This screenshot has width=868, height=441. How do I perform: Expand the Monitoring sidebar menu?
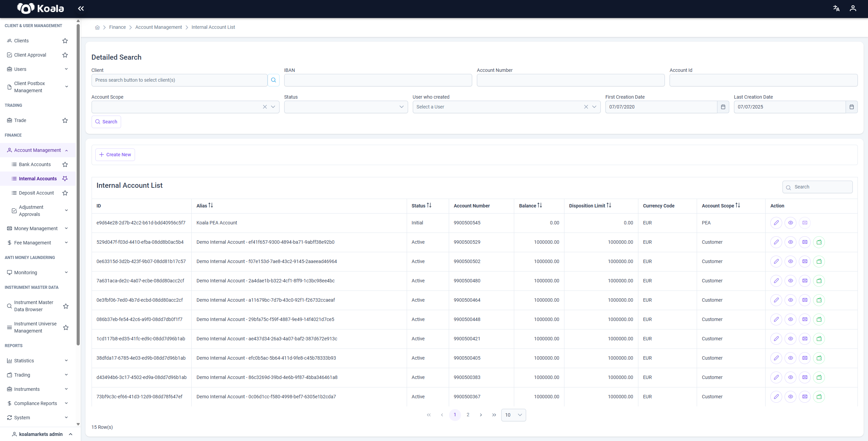click(38, 273)
